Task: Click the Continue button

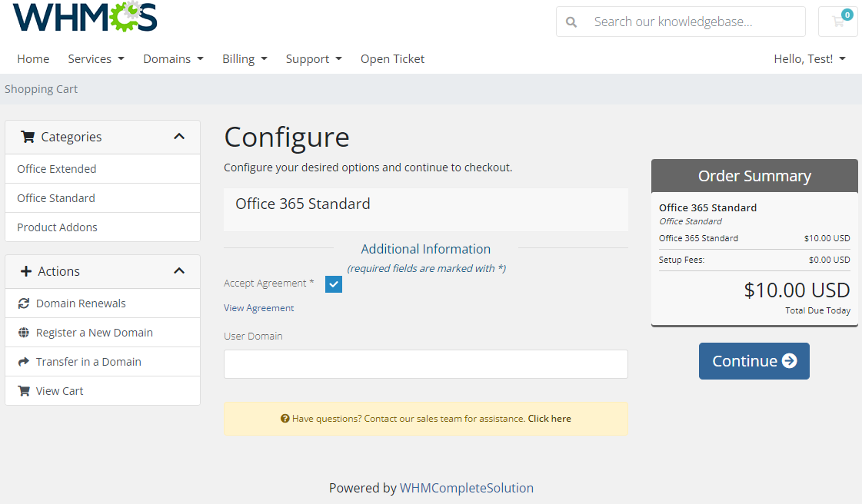Action: (x=754, y=360)
